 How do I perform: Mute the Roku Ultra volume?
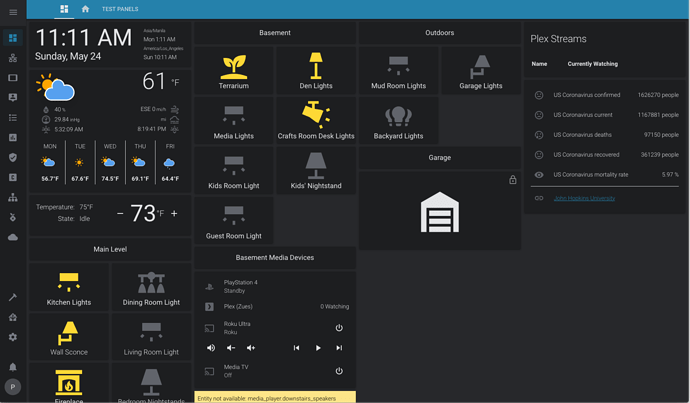coord(210,348)
